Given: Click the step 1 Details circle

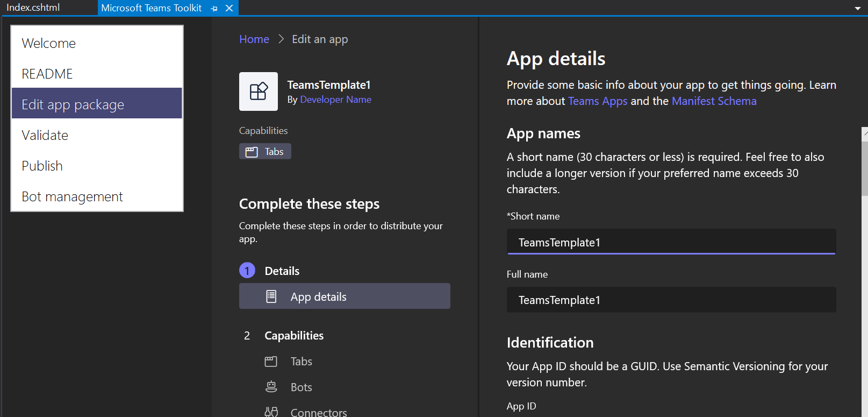Looking at the screenshot, I should (x=247, y=271).
